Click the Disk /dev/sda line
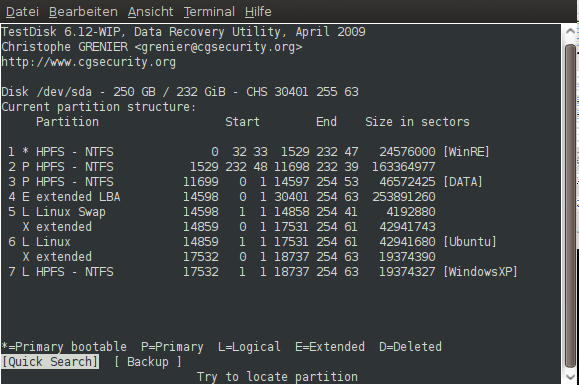This screenshot has height=385, width=579. click(180, 92)
